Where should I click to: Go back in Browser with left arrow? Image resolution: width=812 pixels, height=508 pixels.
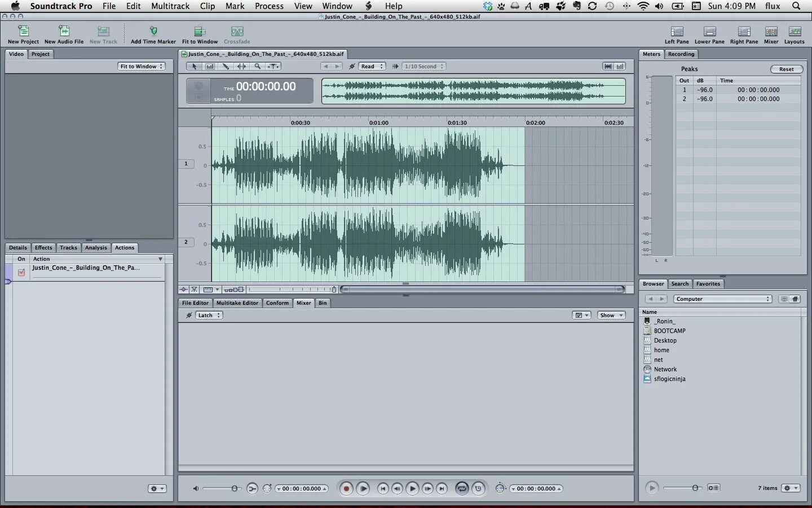coord(650,299)
